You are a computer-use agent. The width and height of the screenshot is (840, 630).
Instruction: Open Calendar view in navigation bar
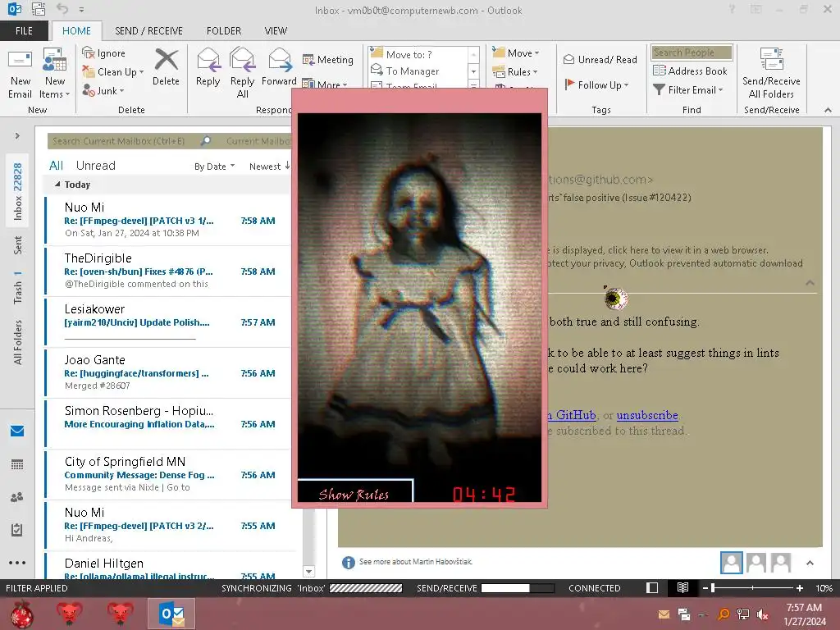tap(17, 464)
